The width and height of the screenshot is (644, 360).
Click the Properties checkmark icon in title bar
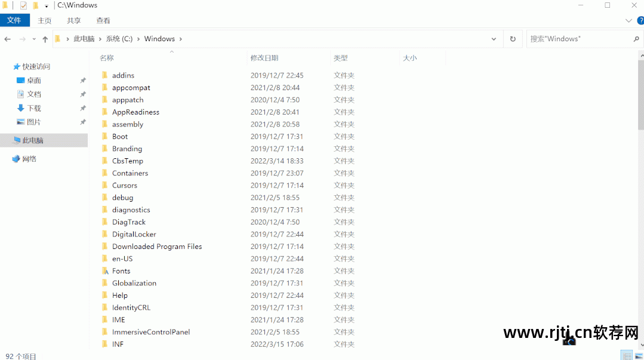click(23, 5)
